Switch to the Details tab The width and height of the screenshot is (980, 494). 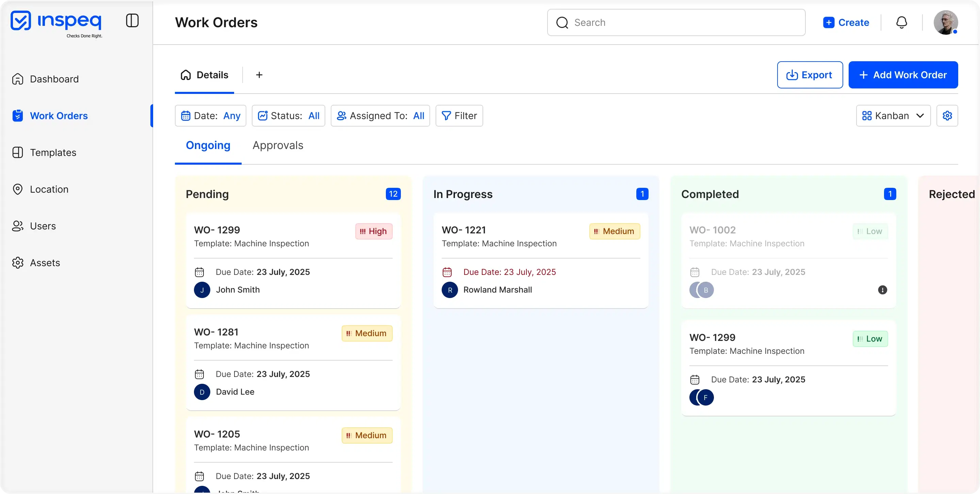pyautogui.click(x=205, y=75)
